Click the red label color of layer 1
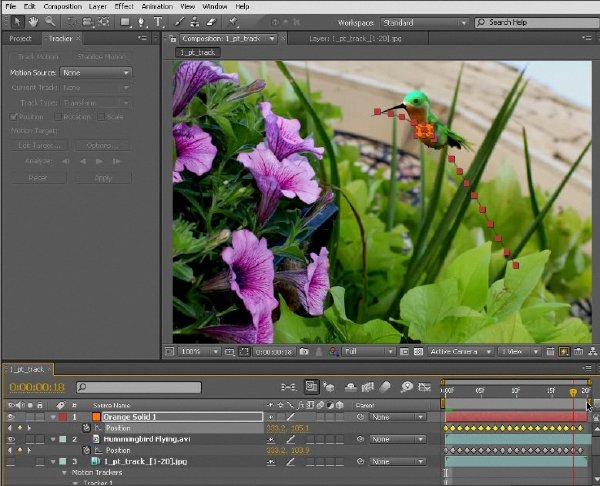 (x=63, y=417)
